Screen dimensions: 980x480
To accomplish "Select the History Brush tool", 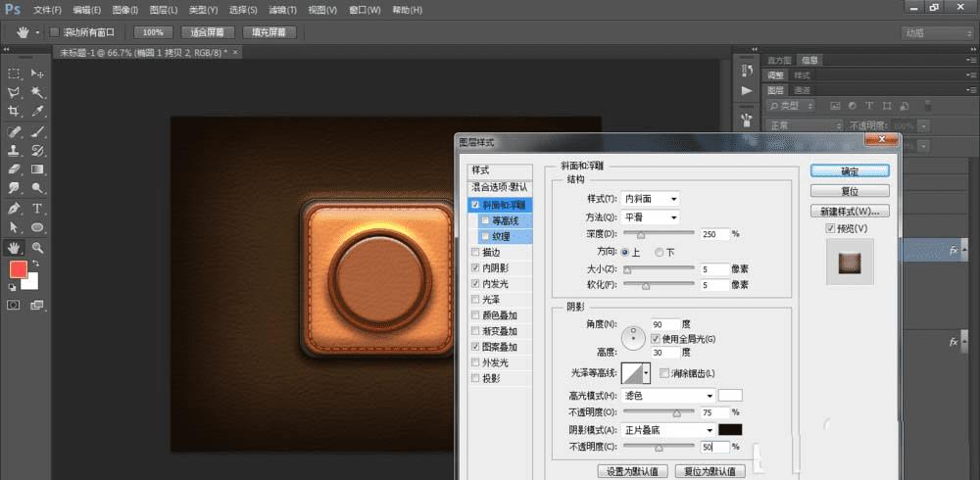I will [x=37, y=150].
